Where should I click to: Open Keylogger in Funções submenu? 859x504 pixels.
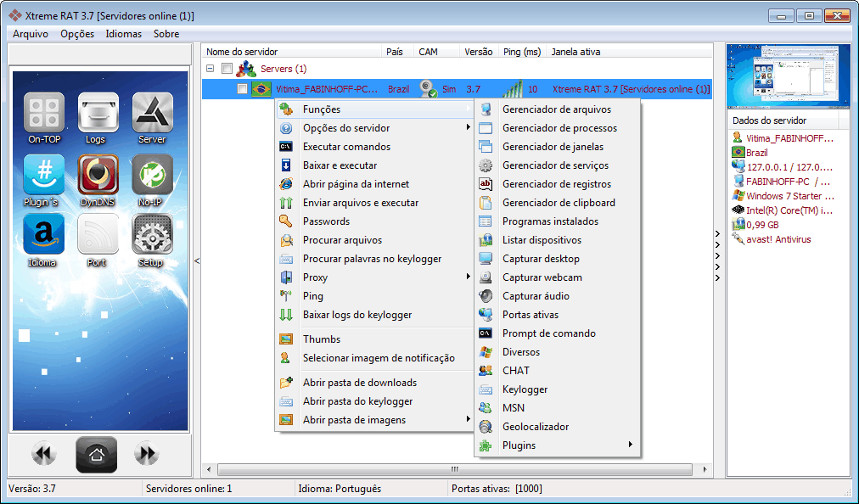pyautogui.click(x=557, y=389)
